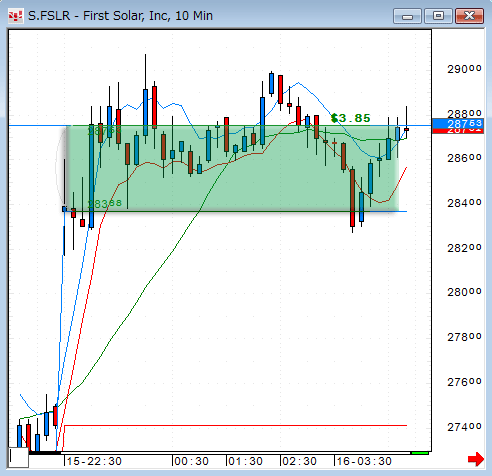Image resolution: width=492 pixels, height=476 pixels.
Task: Click the green indicator at bottom right of chart
Action: (420, 453)
